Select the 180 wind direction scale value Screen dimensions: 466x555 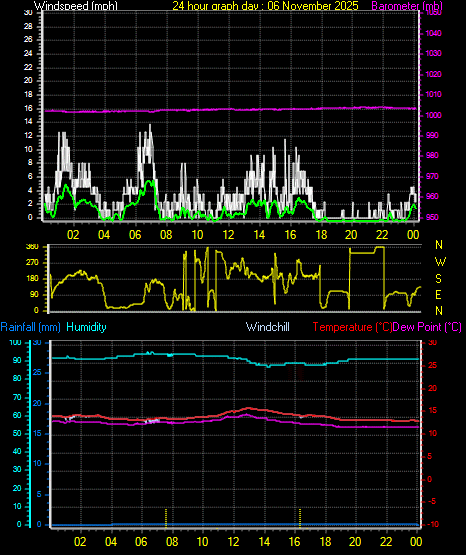click(32, 279)
